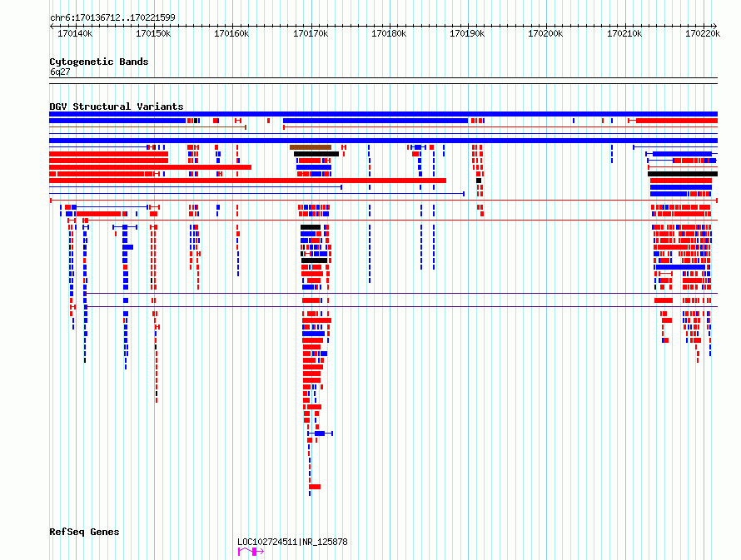Select the black variant bar just below the brown bar
Viewport: 741px width, 560px height.
(x=316, y=154)
